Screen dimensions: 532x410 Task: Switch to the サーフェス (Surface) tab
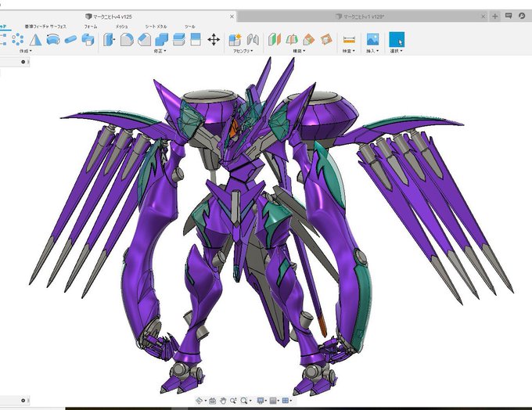[x=58, y=27]
